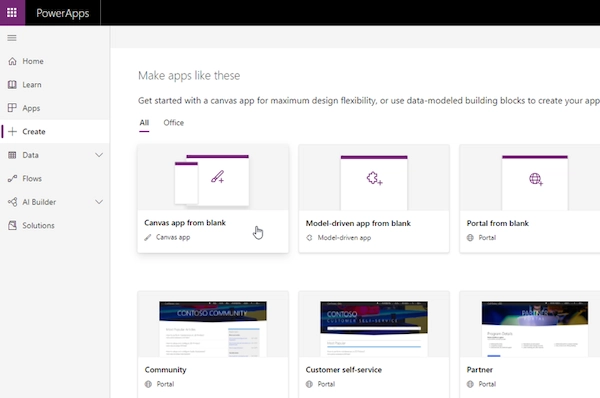Expand the Data menu chevron
600x398 pixels.
tap(99, 155)
